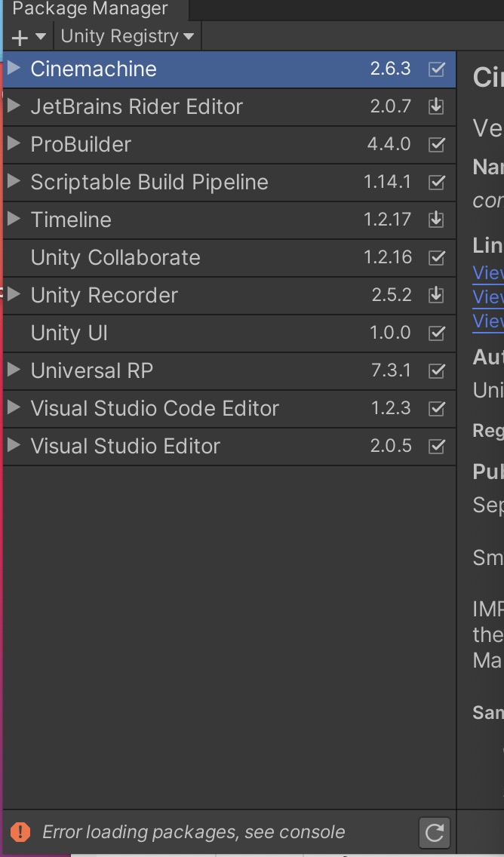Open the Unity Registry dropdown
This screenshot has width=504, height=857.
pos(128,36)
